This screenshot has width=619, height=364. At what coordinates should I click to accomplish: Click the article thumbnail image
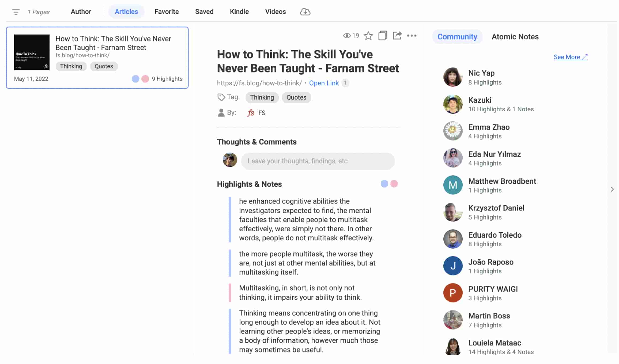32,52
